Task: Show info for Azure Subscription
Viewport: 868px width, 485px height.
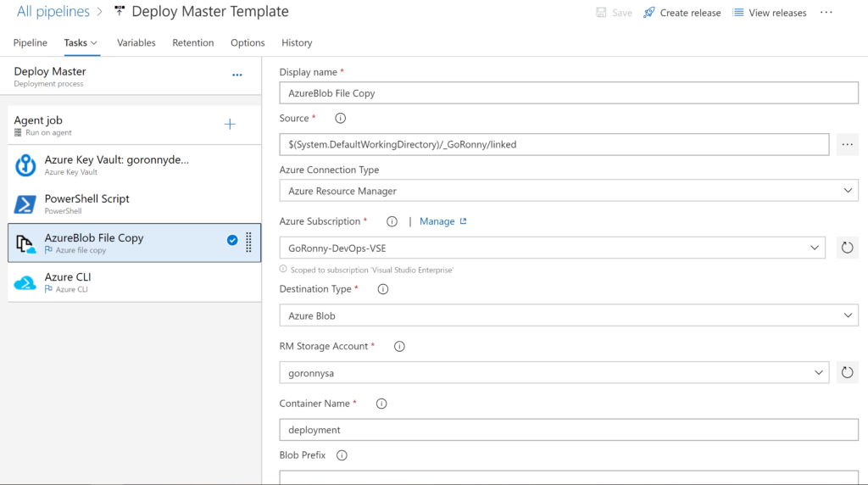Action: tap(392, 221)
